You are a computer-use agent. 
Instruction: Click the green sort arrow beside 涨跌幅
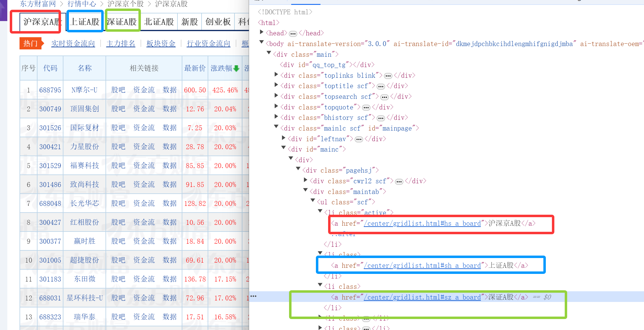coord(236,69)
